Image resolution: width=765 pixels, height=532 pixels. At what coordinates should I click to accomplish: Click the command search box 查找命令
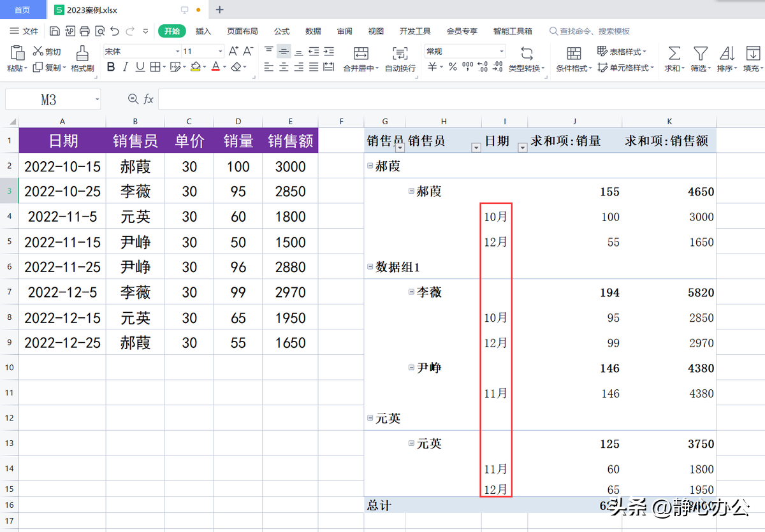pyautogui.click(x=590, y=31)
